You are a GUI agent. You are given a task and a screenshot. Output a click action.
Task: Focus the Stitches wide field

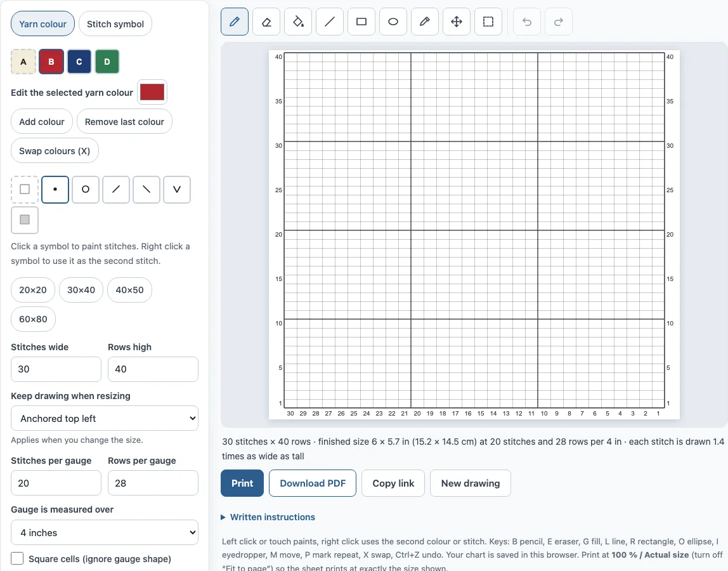[56, 369]
